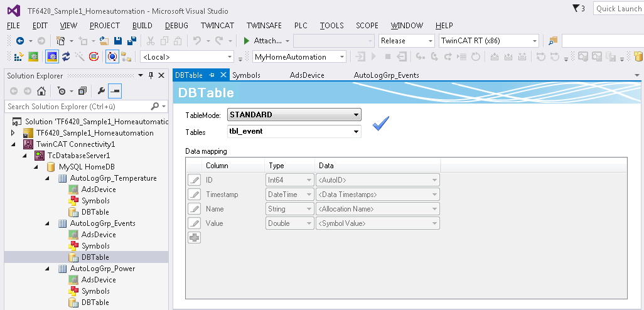Collapse the MySQL HomeDB node

pos(36,167)
